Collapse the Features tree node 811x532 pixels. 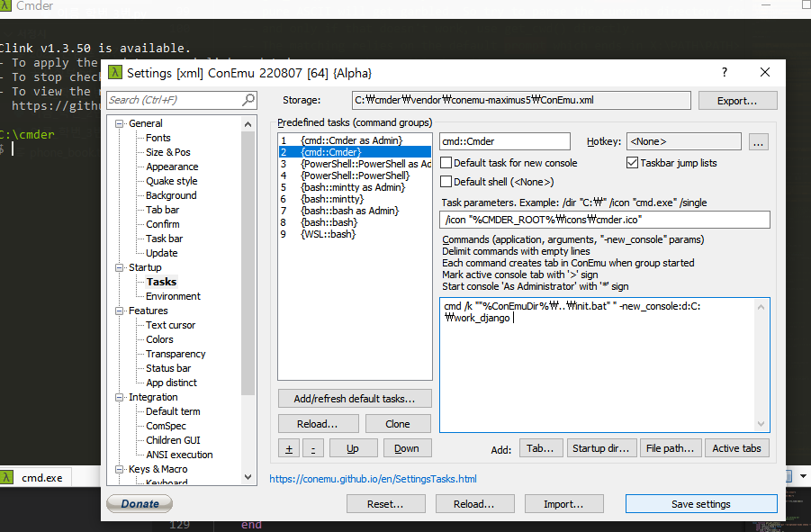click(120, 311)
